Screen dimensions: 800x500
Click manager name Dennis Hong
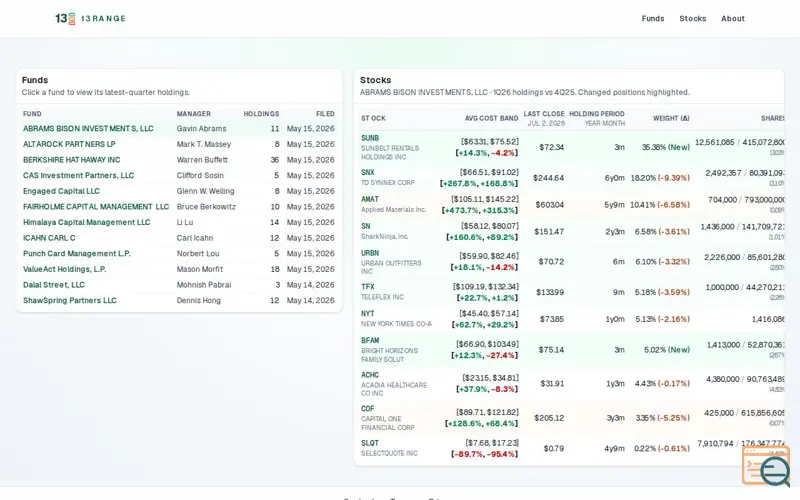(198, 301)
